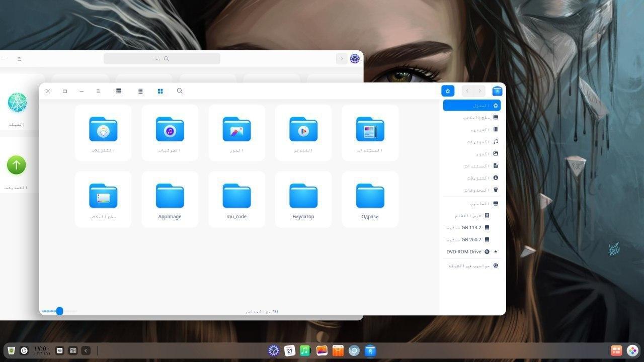Open system settings from the dock
The height and width of the screenshot is (362, 644).
click(x=273, y=350)
